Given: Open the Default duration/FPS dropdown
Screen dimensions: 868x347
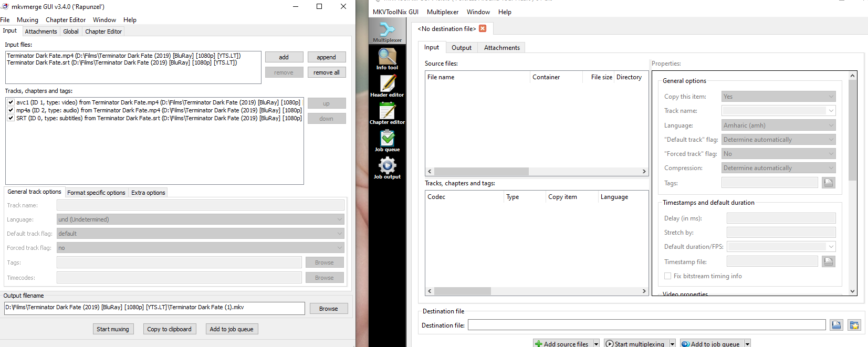Looking at the screenshot, I should (781, 247).
